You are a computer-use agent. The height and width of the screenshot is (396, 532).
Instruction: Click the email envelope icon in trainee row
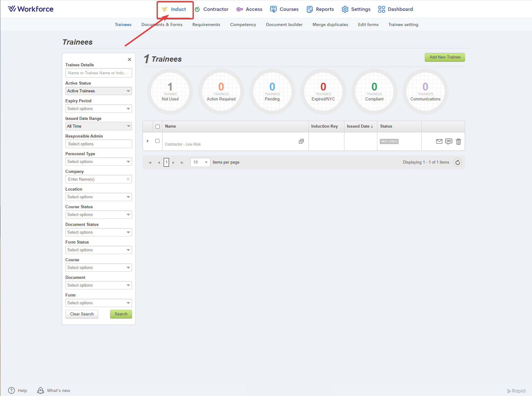pyautogui.click(x=439, y=142)
